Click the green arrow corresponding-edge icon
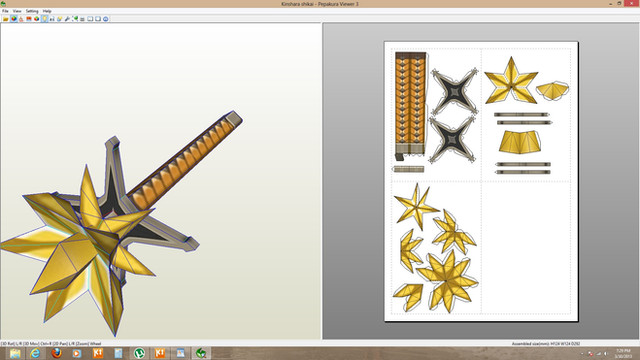The width and height of the screenshot is (640, 360). click(75, 19)
